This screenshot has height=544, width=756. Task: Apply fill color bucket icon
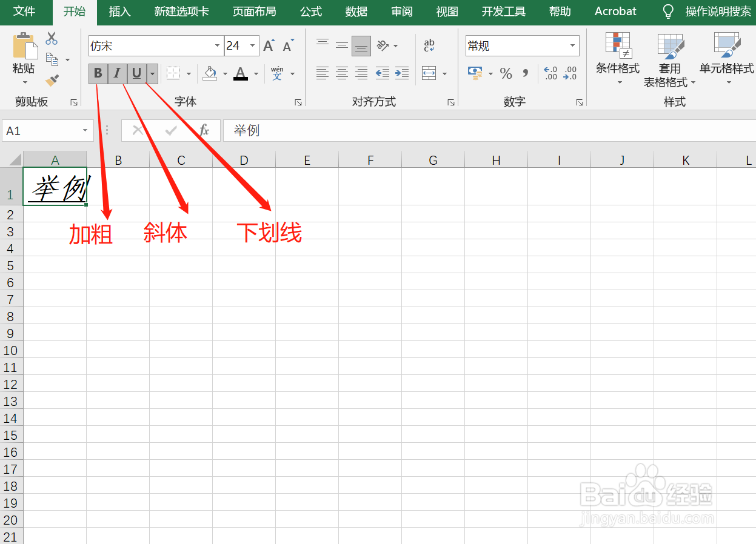(210, 73)
